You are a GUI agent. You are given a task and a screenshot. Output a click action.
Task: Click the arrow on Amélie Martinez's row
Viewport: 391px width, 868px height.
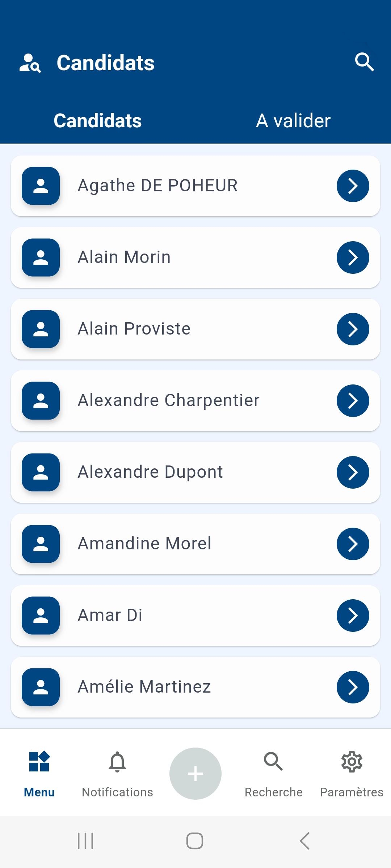click(x=353, y=687)
